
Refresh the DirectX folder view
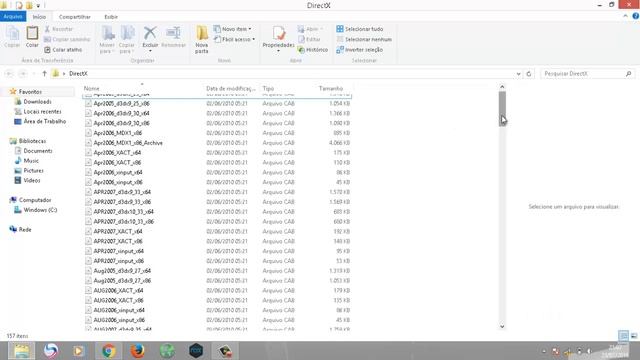click(x=529, y=74)
